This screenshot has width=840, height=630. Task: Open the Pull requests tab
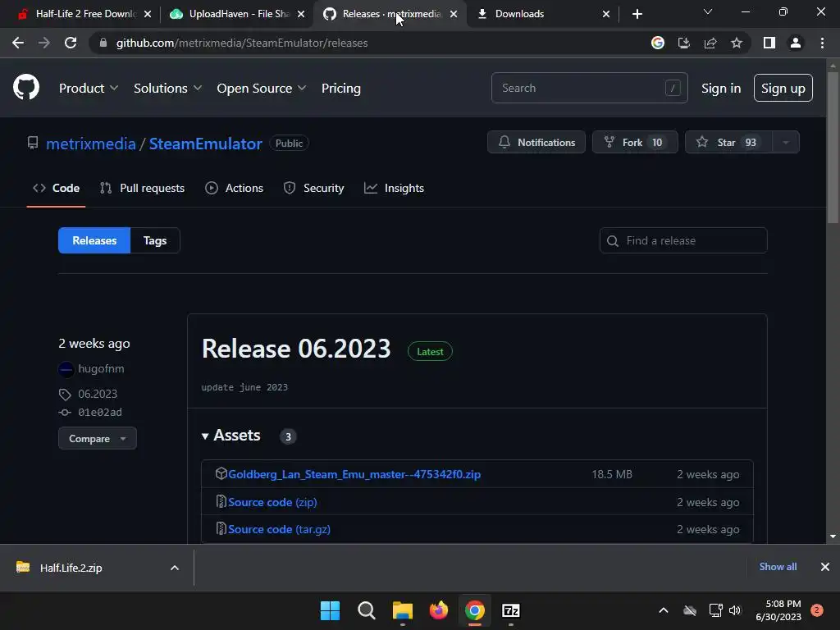tap(142, 188)
